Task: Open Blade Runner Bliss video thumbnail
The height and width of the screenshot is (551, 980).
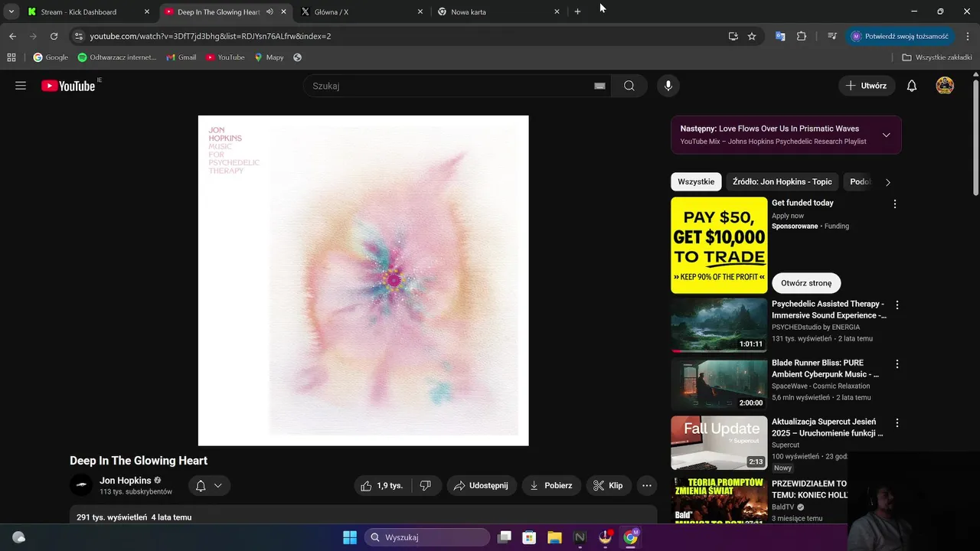Action: point(719,384)
